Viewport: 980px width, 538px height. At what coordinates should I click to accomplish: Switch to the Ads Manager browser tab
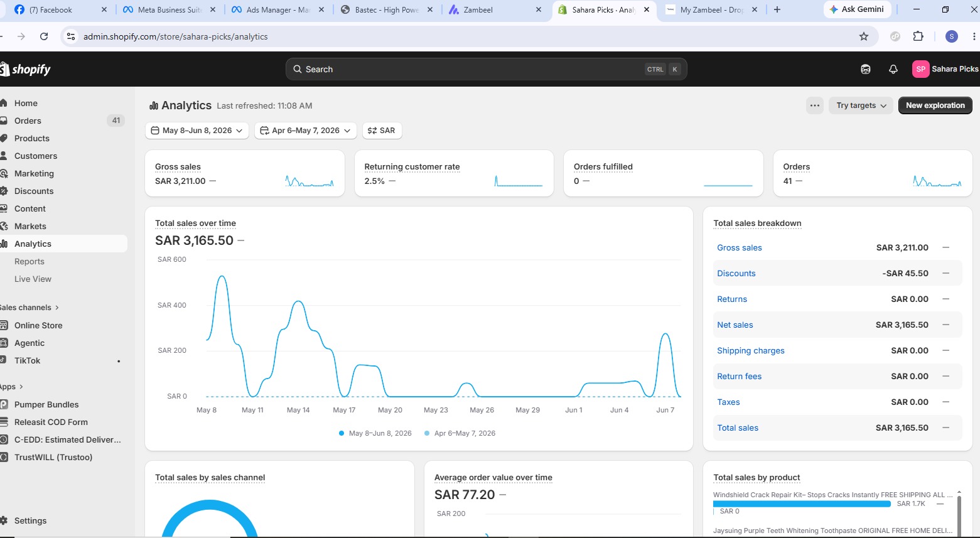coord(278,10)
